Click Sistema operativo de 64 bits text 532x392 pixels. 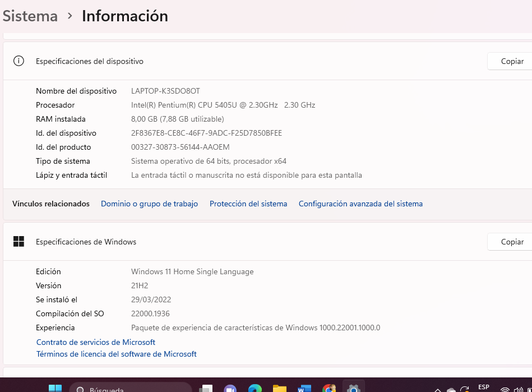click(x=209, y=161)
